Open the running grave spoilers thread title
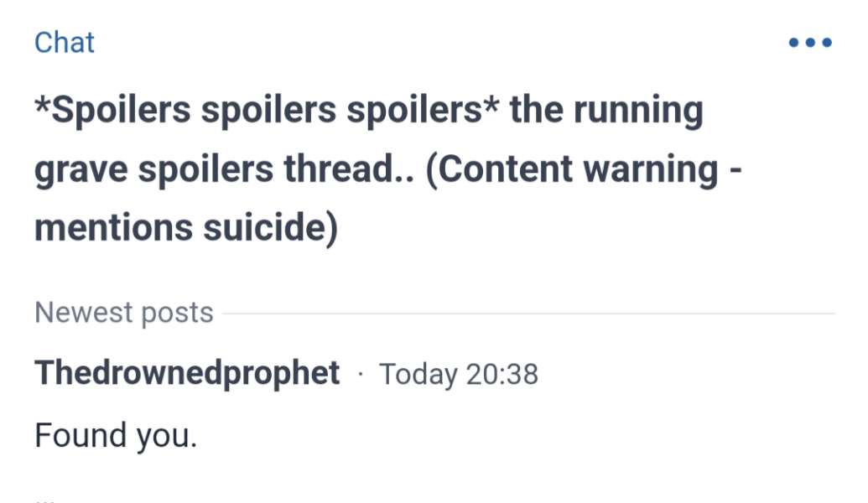The height and width of the screenshot is (503, 868). pyautogui.click(x=369, y=168)
